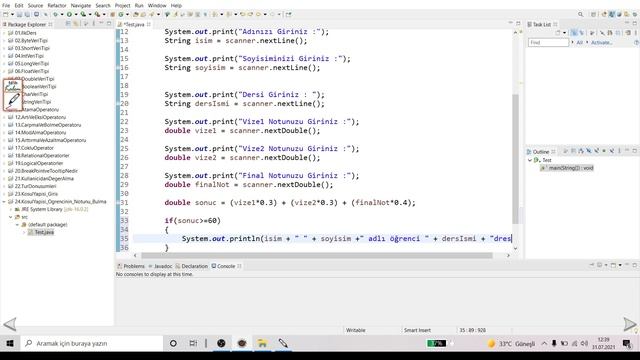Toggle Focus on Workweek in Task List

click(592, 33)
